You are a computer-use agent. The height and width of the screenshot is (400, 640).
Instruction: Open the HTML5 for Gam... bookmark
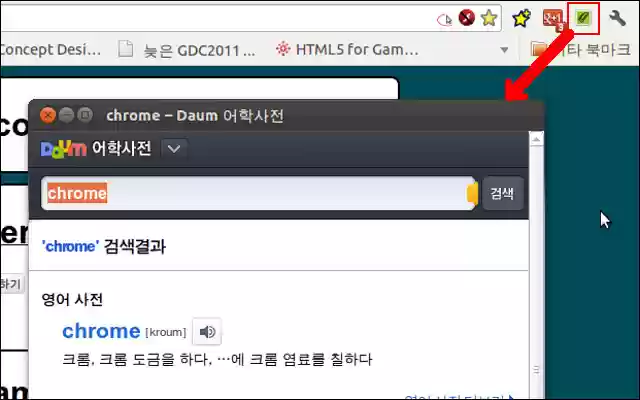coord(347,49)
